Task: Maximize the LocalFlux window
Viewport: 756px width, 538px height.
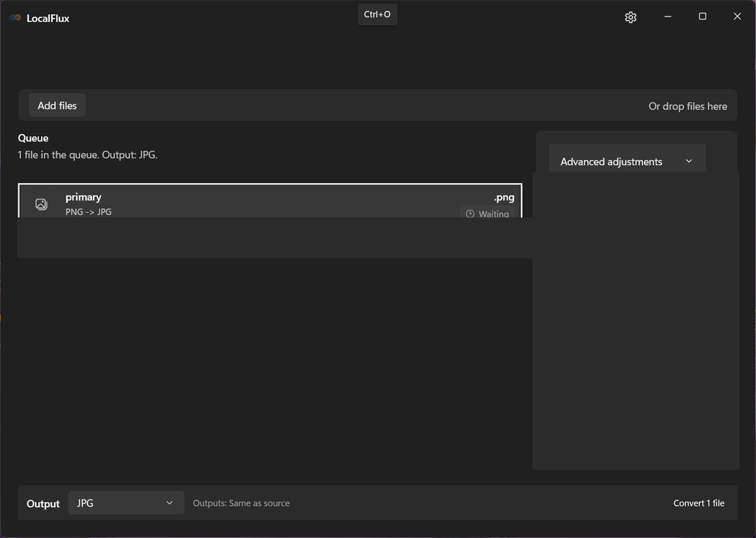Action: [x=703, y=17]
